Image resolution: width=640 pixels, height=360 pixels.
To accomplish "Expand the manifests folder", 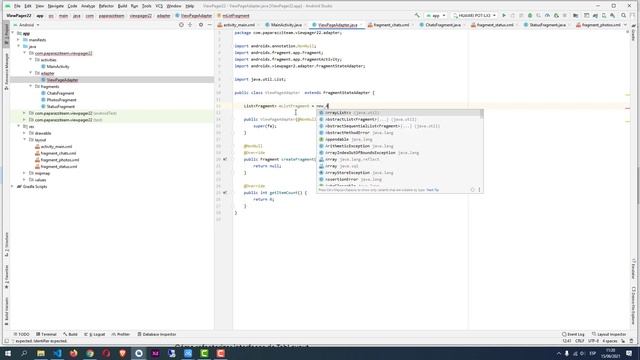I will click(19, 40).
